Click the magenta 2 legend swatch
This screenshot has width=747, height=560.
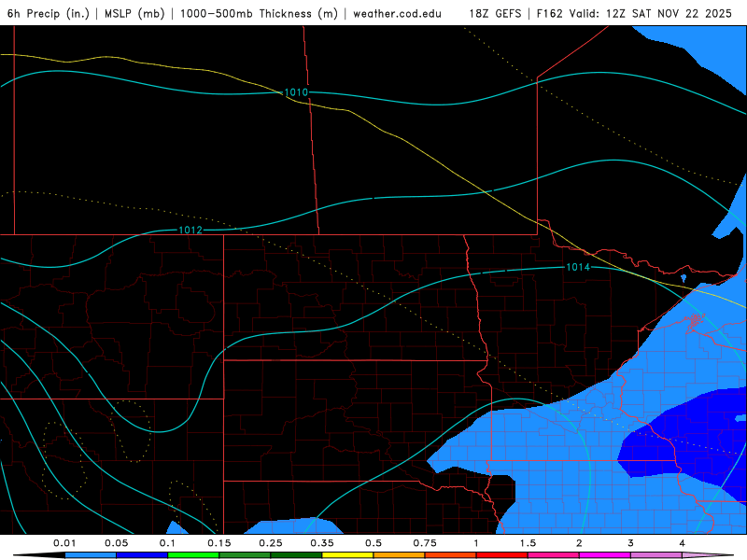(605, 555)
